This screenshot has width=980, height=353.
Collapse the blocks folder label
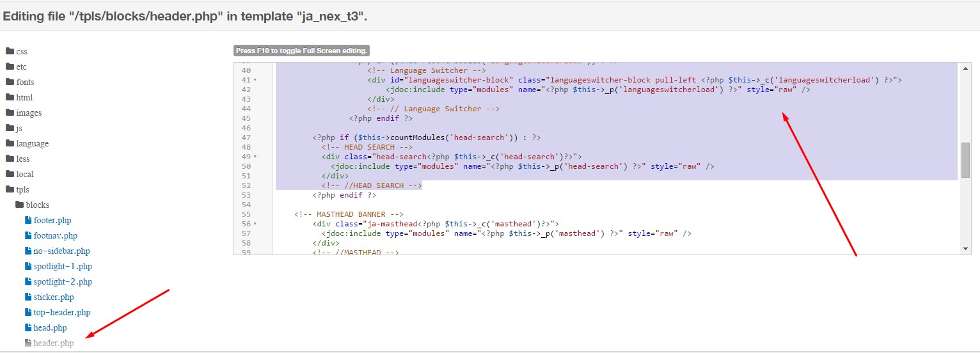point(37,205)
